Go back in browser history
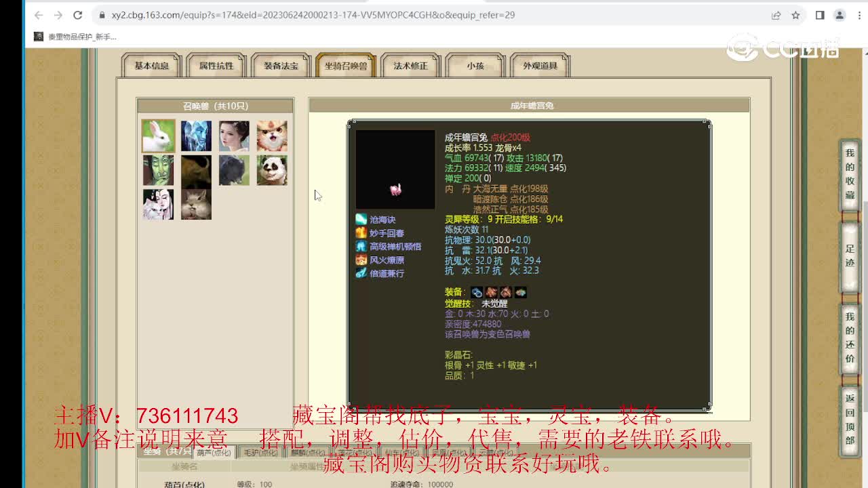 click(39, 15)
